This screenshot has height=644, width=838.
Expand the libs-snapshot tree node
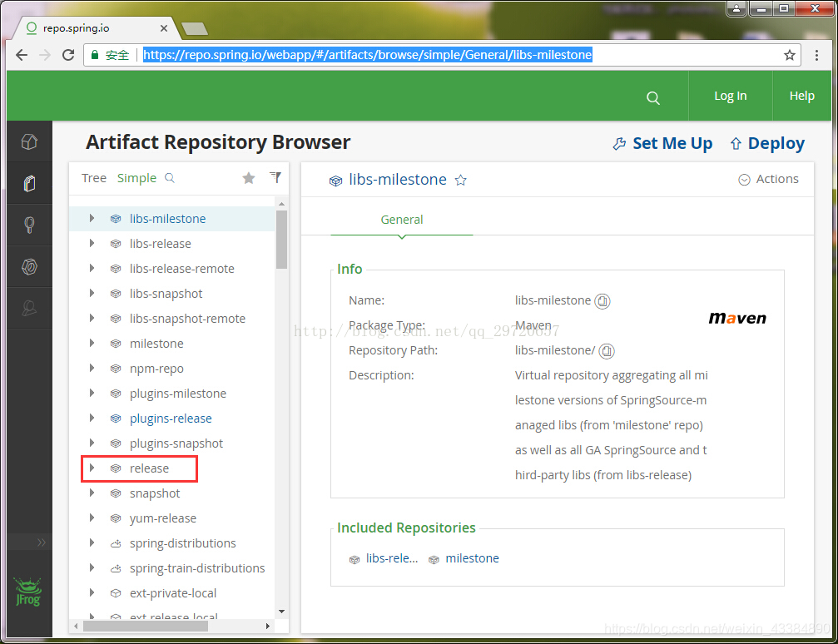(x=92, y=293)
